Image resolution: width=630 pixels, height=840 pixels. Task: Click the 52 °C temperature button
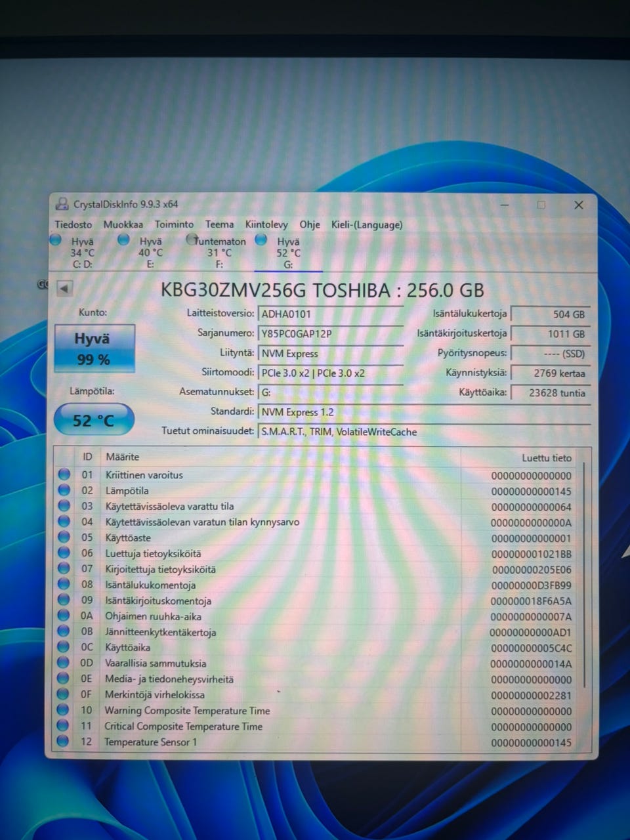(94, 420)
